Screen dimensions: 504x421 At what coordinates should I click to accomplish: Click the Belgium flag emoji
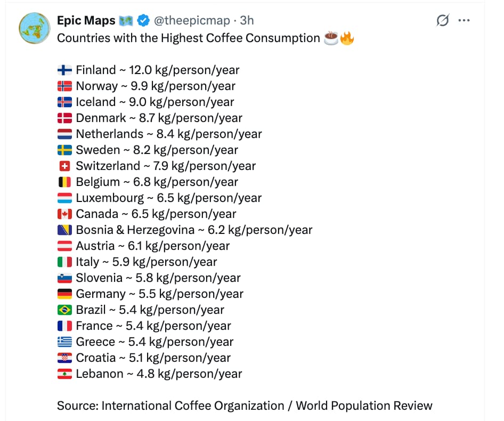(64, 182)
